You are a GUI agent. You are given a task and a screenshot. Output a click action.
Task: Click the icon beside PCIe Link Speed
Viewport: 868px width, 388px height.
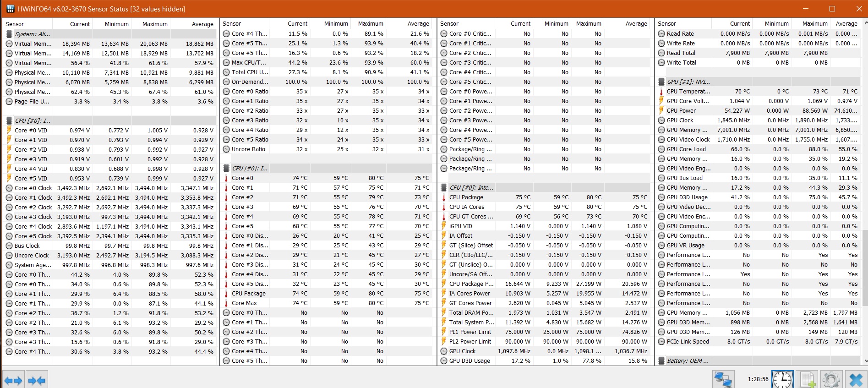point(661,341)
